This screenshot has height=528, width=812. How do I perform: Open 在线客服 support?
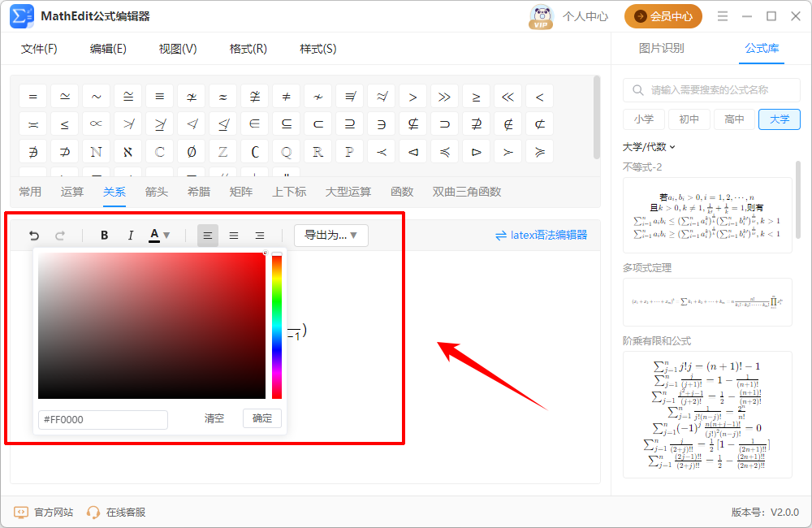tap(116, 513)
